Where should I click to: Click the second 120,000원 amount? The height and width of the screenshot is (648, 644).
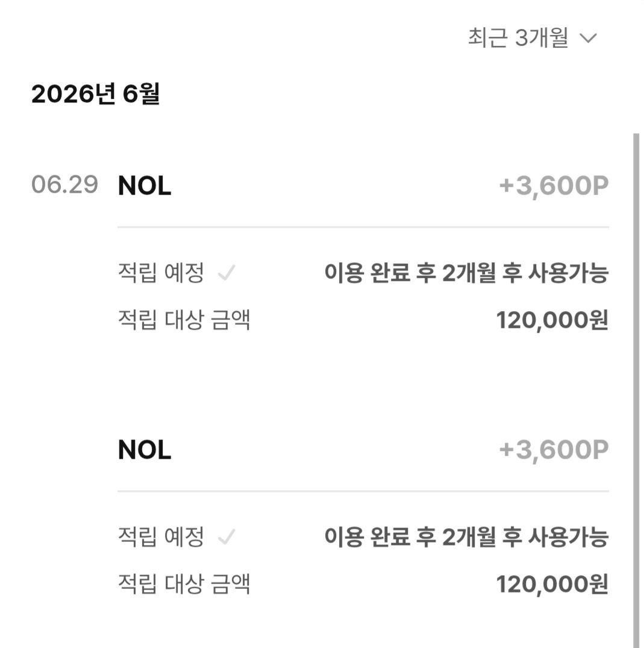point(552,584)
